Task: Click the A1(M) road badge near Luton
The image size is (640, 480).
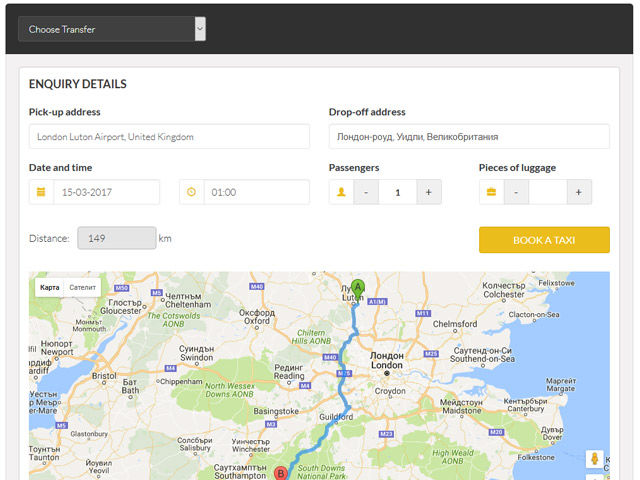Action: [x=378, y=302]
